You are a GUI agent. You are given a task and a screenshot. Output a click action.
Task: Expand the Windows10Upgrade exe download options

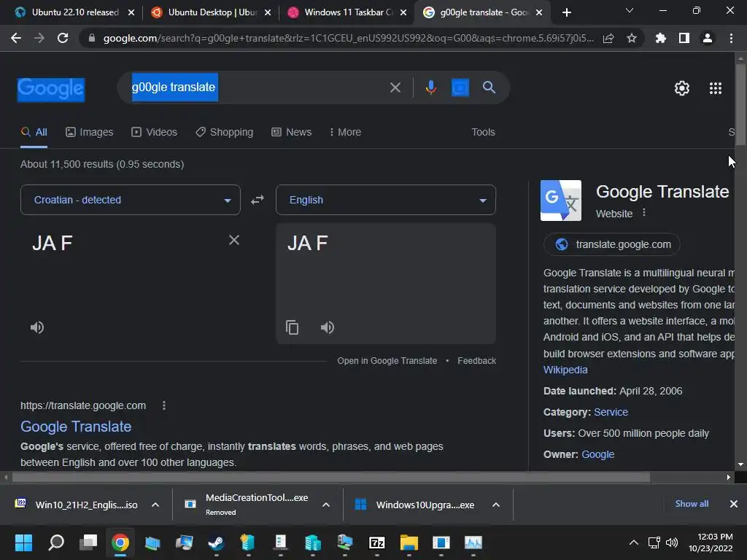tap(496, 505)
